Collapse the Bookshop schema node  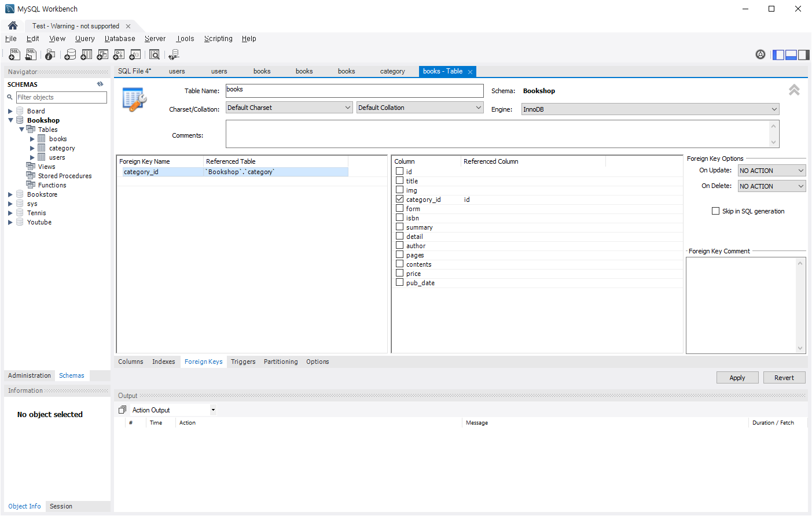point(10,120)
